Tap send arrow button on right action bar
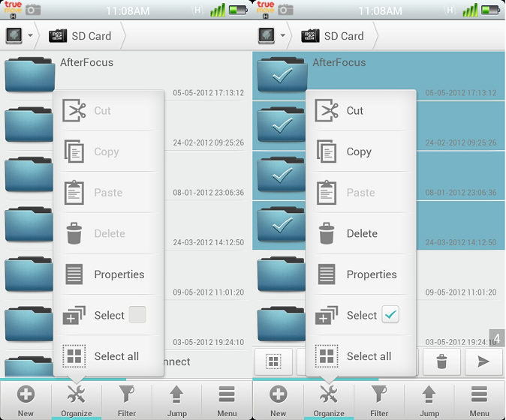 click(x=483, y=362)
